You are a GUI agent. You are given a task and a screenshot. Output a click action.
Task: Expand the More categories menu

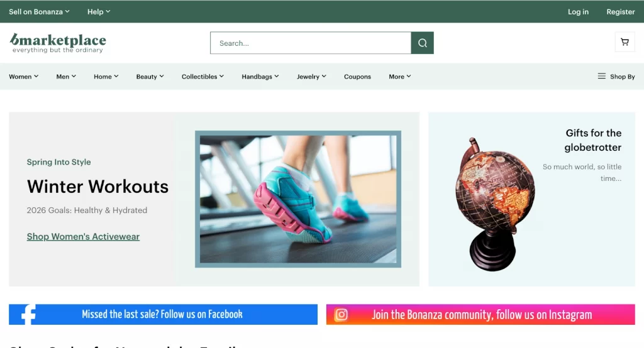click(x=400, y=77)
